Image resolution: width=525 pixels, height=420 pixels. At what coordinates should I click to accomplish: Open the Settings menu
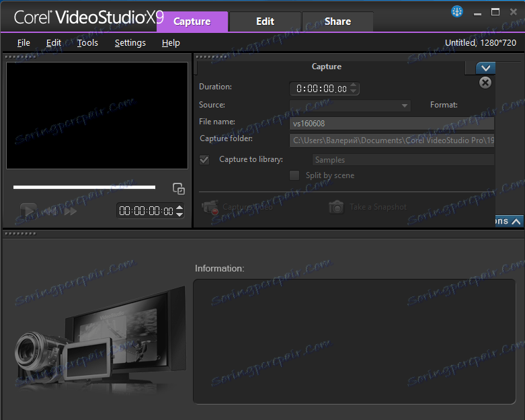click(130, 43)
